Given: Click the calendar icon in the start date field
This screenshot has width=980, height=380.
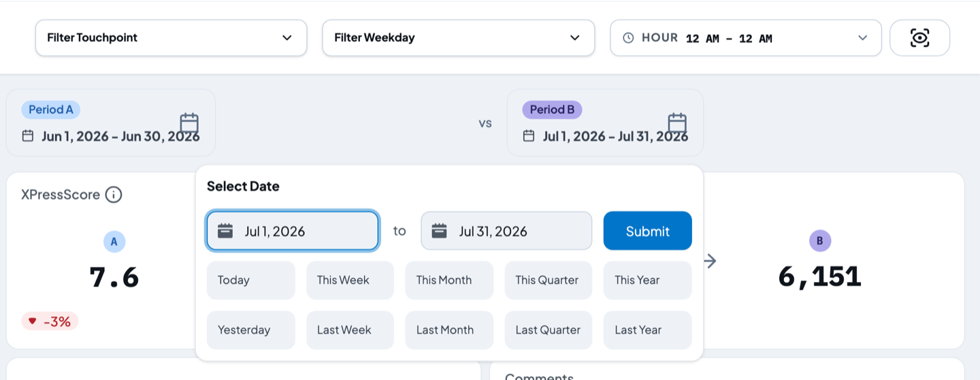Looking at the screenshot, I should 225,231.
